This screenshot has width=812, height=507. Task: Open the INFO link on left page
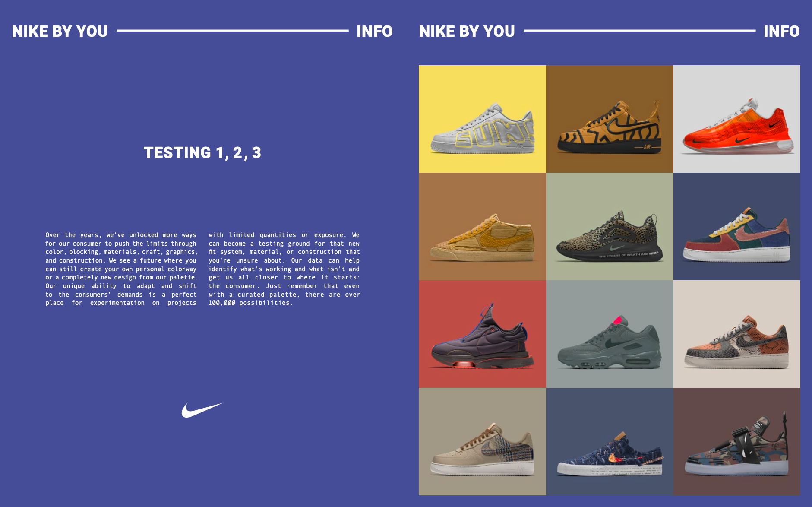pos(375,31)
